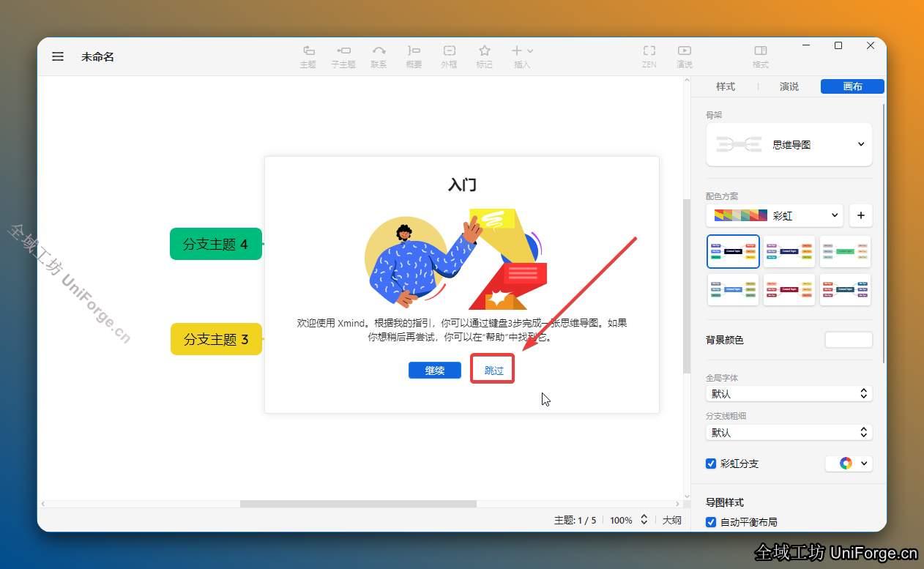Adjust the 100% zoom stepper
Viewport: 924px width, 569px height.
[x=644, y=520]
